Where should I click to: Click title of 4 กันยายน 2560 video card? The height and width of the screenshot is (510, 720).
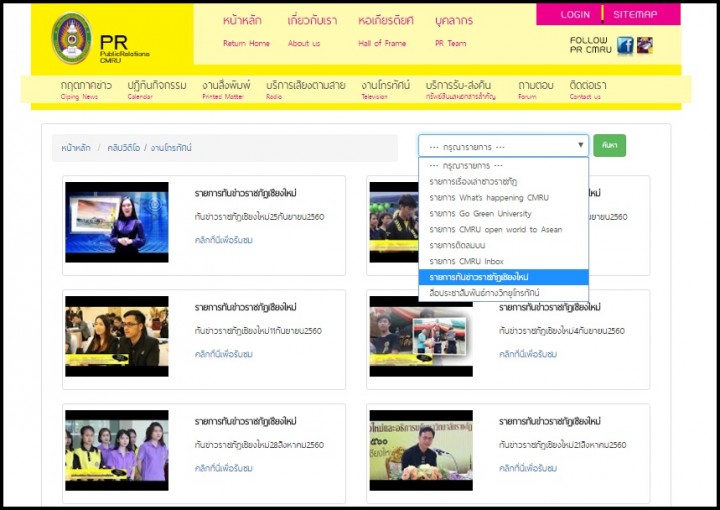(x=550, y=307)
